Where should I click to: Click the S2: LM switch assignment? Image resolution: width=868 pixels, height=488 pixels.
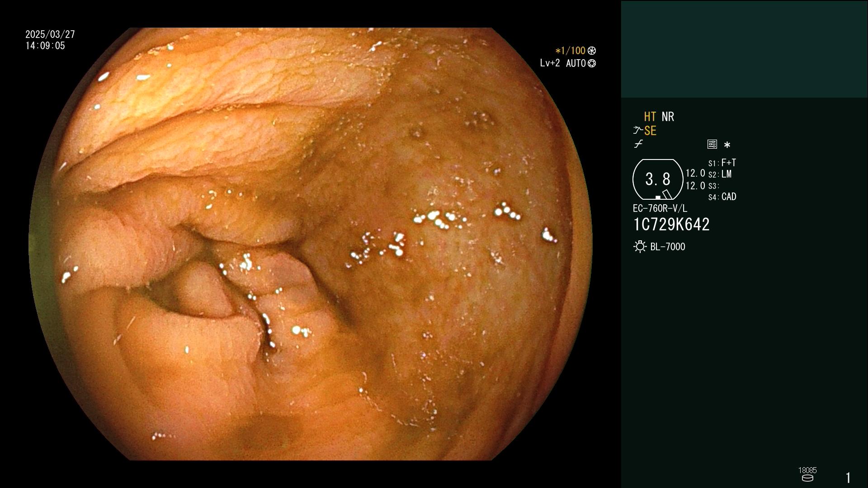[x=720, y=174]
